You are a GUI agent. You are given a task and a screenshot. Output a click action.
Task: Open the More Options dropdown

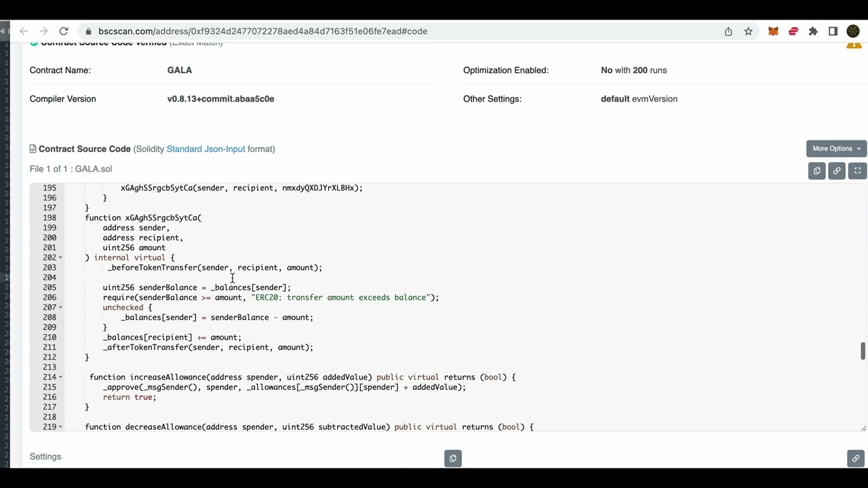(836, 148)
